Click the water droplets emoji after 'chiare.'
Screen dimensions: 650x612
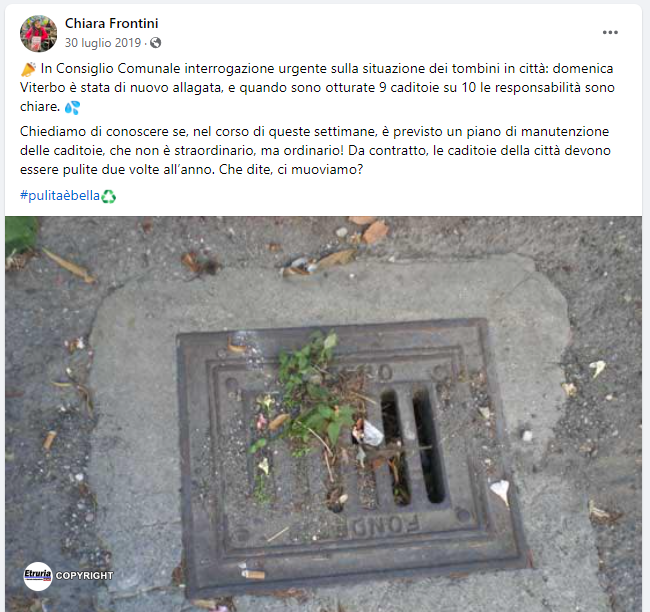pos(72,107)
